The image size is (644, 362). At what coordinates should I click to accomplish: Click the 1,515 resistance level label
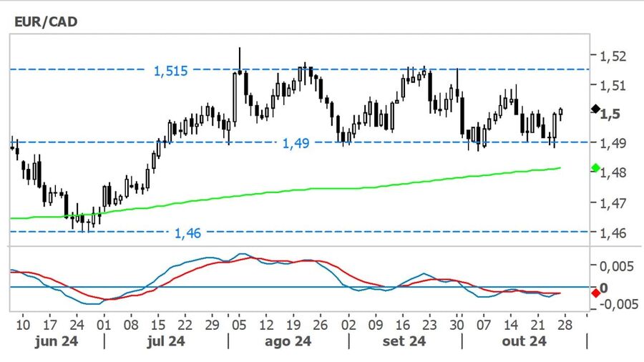pyautogui.click(x=170, y=70)
